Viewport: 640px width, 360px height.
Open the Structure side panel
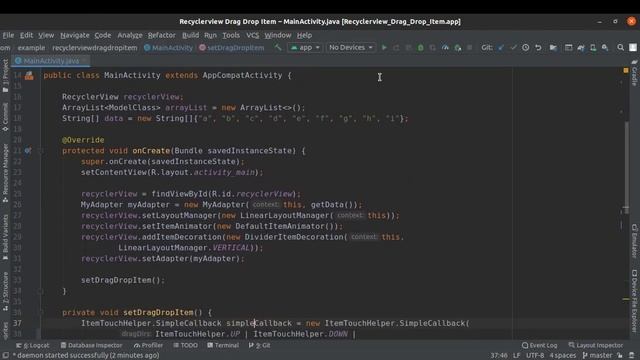click(5, 291)
